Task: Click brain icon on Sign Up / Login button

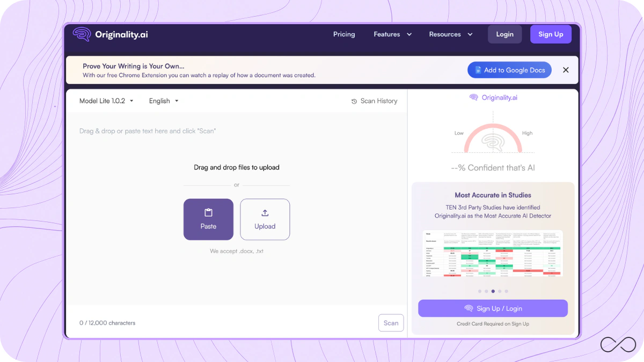Action: (x=469, y=308)
